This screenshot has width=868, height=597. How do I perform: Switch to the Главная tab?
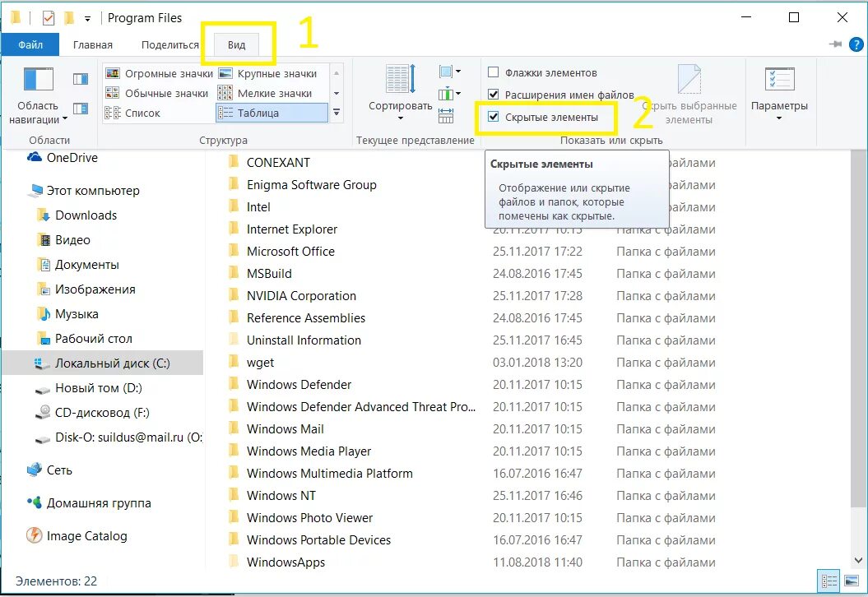click(x=92, y=45)
